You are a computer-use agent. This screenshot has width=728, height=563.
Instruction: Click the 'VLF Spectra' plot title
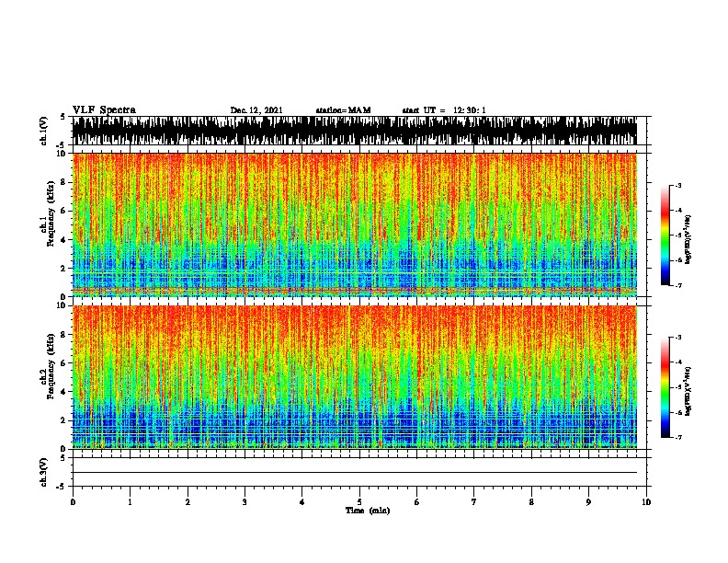(104, 110)
